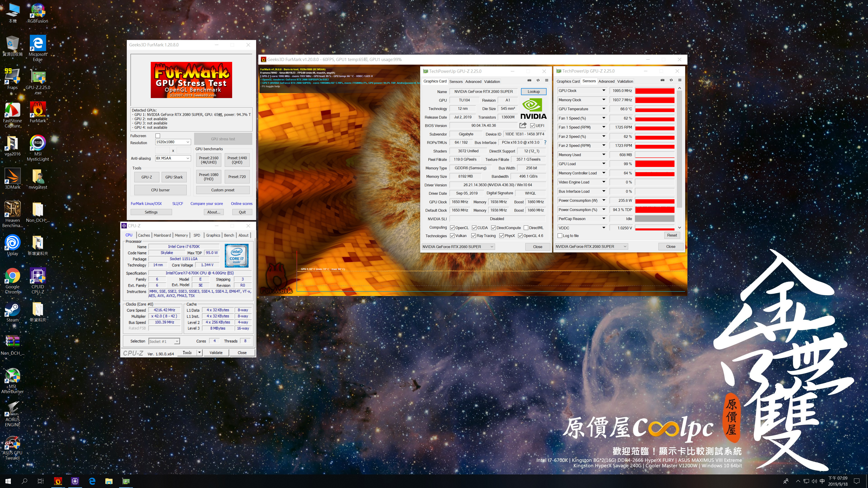Screen dimensions: 868x488
Task: Click GPU-Z Sensors vertical scrollbar
Action: coord(679,158)
